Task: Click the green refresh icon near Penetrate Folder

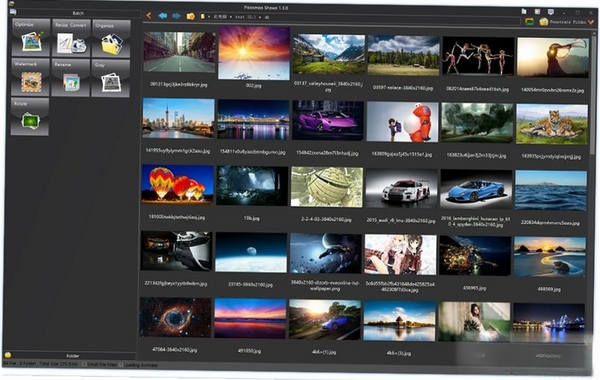Action: [529, 21]
